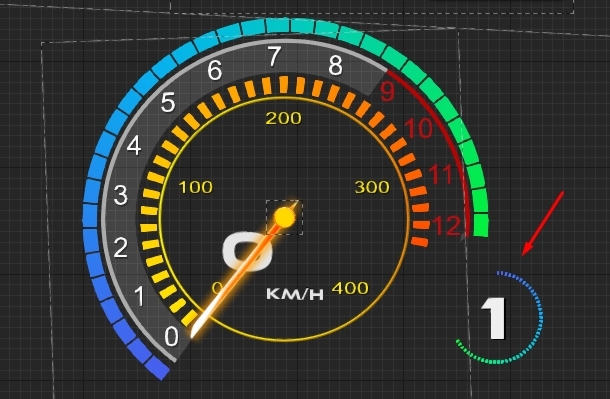The height and width of the screenshot is (399, 610).
Task: Click the 300 speed marking
Action: (372, 187)
